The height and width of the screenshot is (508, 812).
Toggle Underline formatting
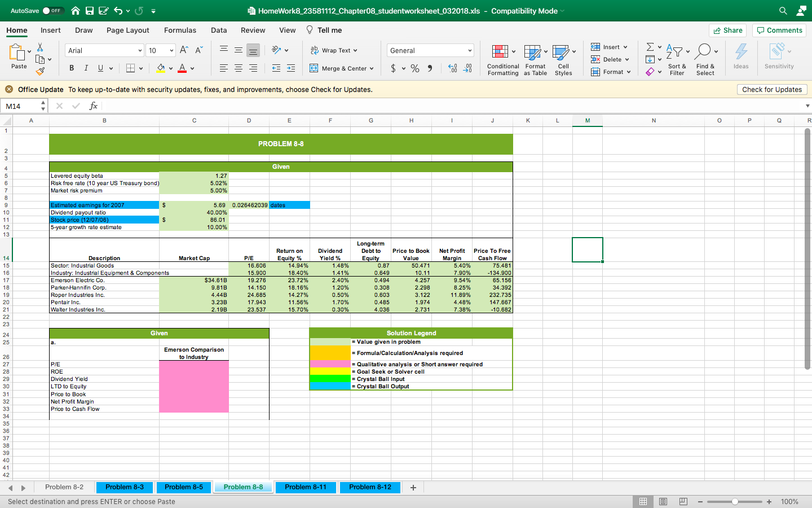coord(101,68)
